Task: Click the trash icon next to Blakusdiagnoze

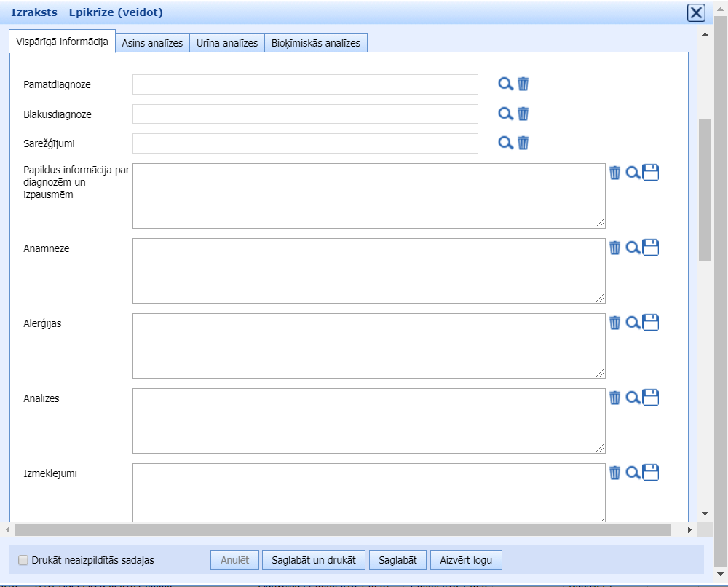Action: coord(523,114)
